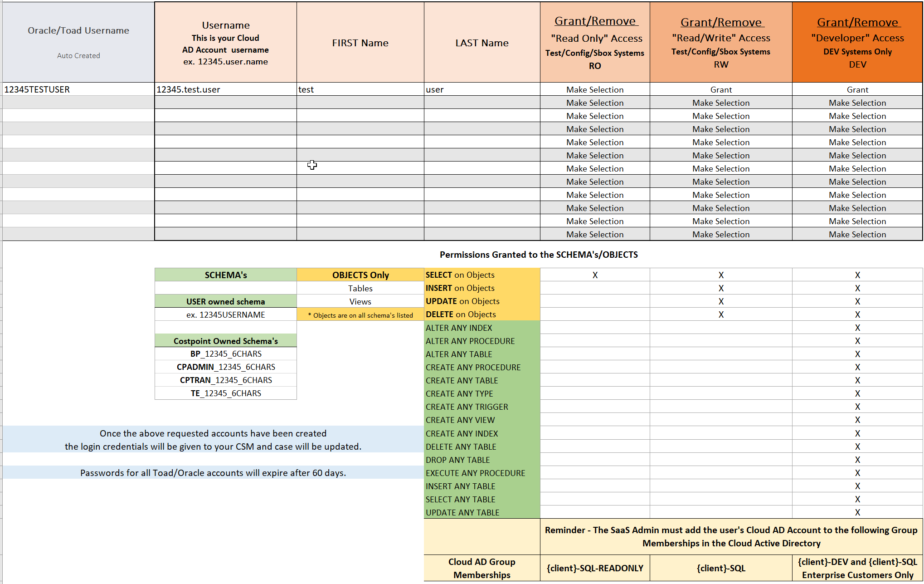924x584 pixels.
Task: Select the OBJECTS Only yellow header cell
Action: point(360,275)
